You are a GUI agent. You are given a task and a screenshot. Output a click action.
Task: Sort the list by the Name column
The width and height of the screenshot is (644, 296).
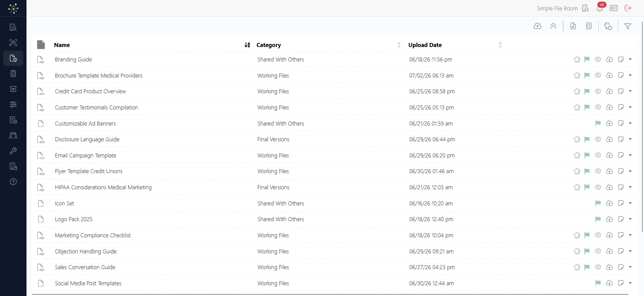pyautogui.click(x=248, y=45)
